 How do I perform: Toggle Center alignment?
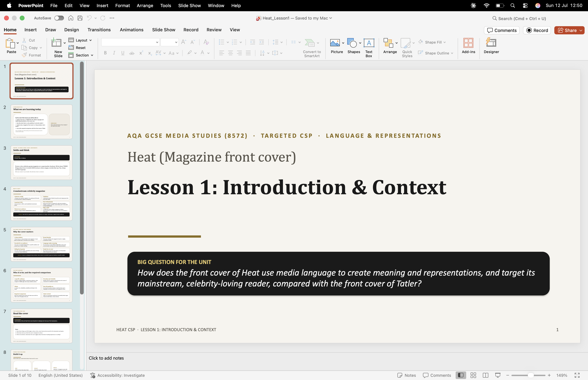(x=231, y=53)
